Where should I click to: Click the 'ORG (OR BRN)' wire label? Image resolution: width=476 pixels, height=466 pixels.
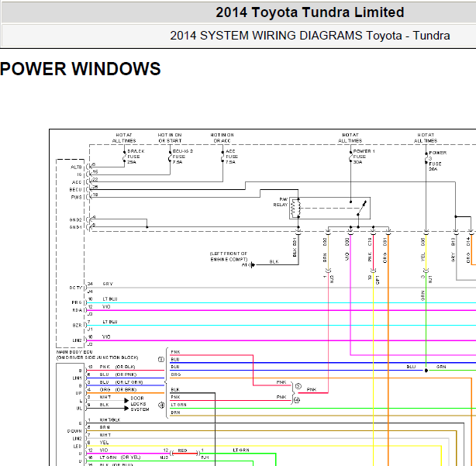click(x=118, y=389)
